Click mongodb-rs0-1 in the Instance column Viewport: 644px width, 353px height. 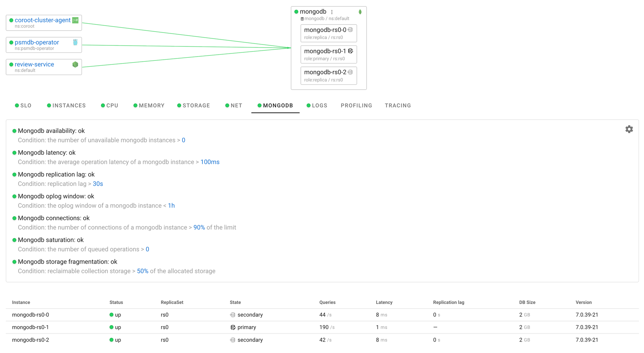(31, 327)
